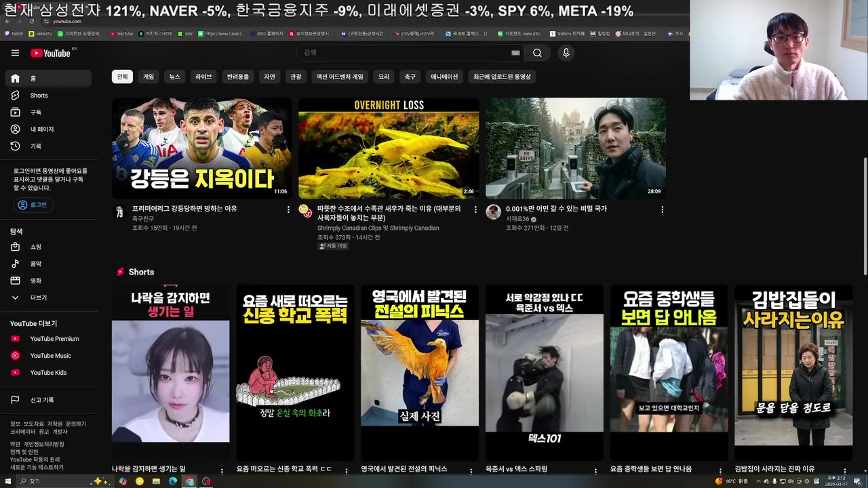Open the 28:09 secret country video thumbnail
Screen dimensions: 868x488
click(x=575, y=148)
